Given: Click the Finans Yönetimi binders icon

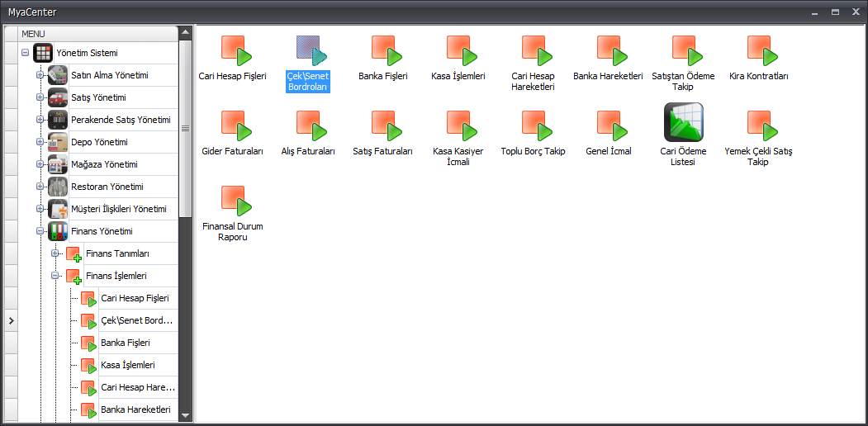Looking at the screenshot, I should 58,230.
